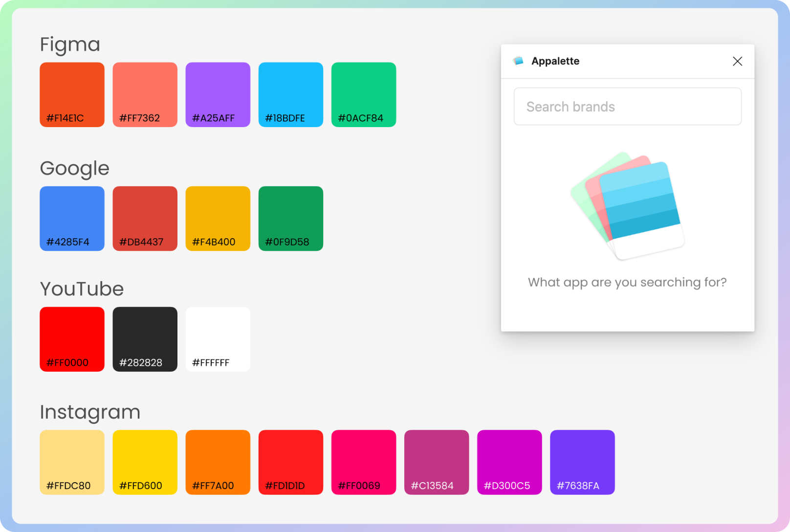Click the Appalette logo icon
Image resolution: width=790 pixels, height=532 pixels.
(x=518, y=61)
